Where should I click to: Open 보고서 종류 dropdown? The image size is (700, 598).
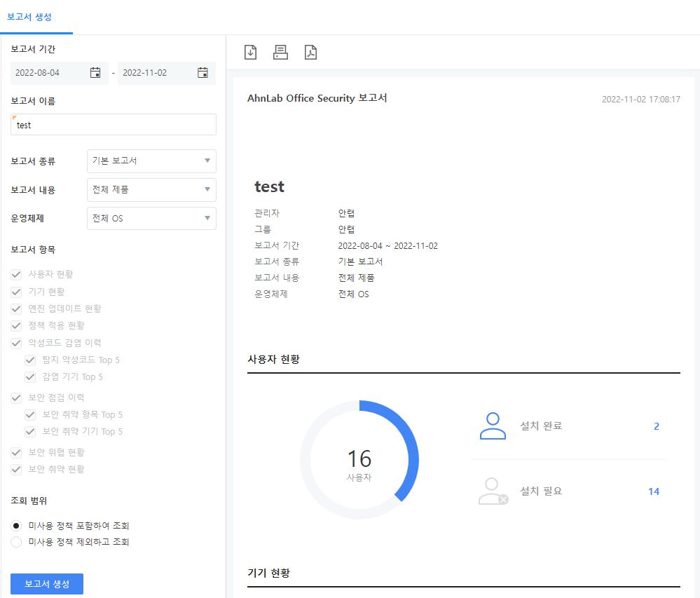coord(151,161)
